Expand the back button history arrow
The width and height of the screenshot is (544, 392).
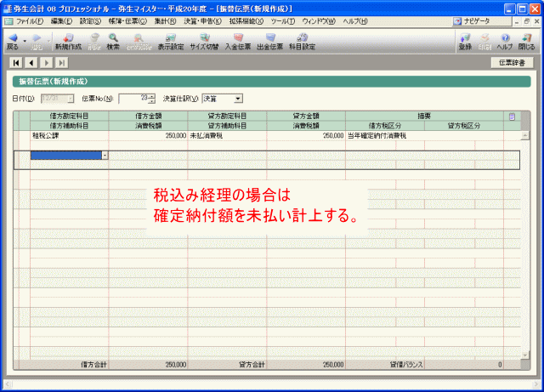[x=25, y=42]
